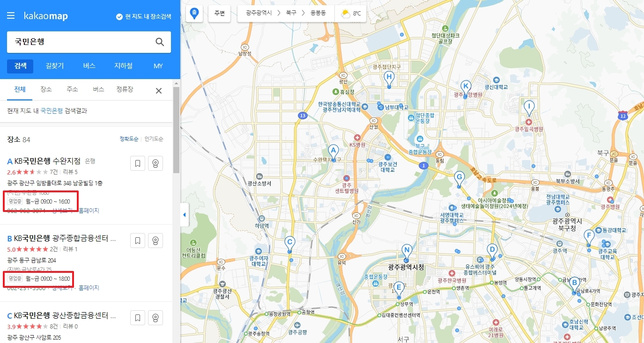Click map marker C

289,243
